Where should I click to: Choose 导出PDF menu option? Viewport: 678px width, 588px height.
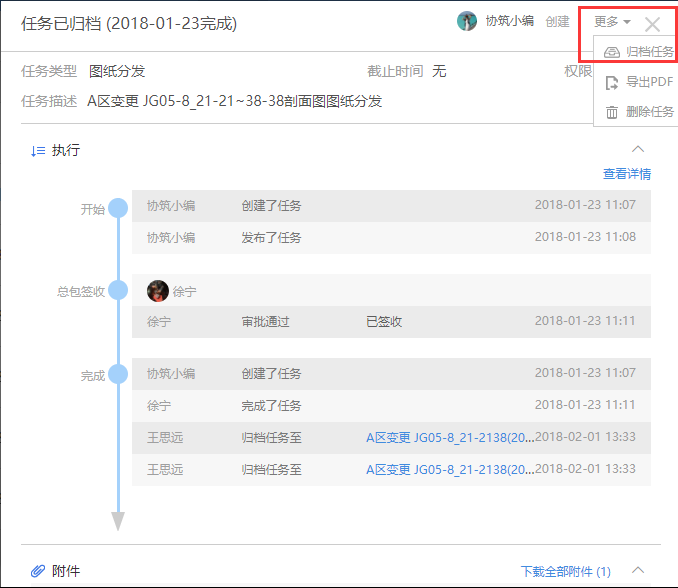640,82
